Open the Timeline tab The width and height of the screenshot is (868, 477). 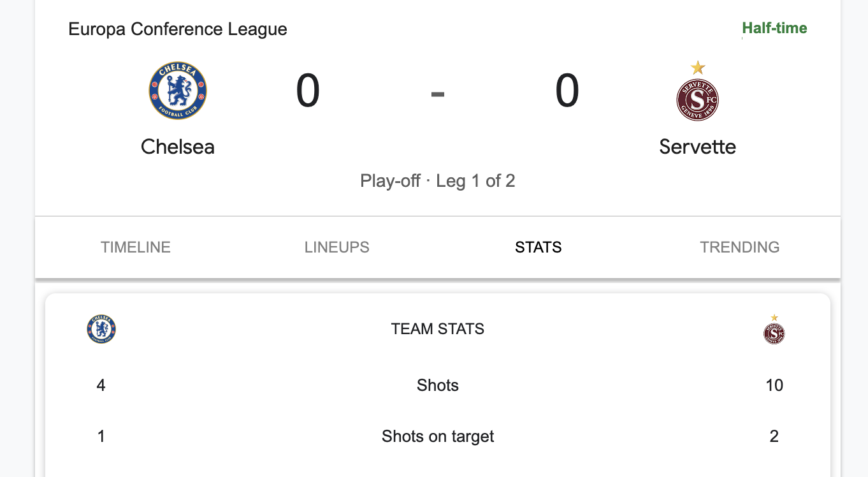point(136,247)
